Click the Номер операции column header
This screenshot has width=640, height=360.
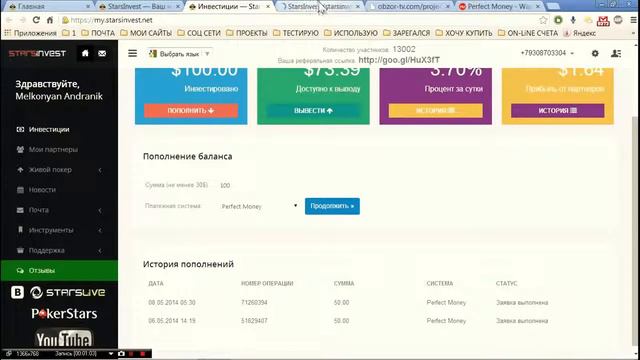267,283
